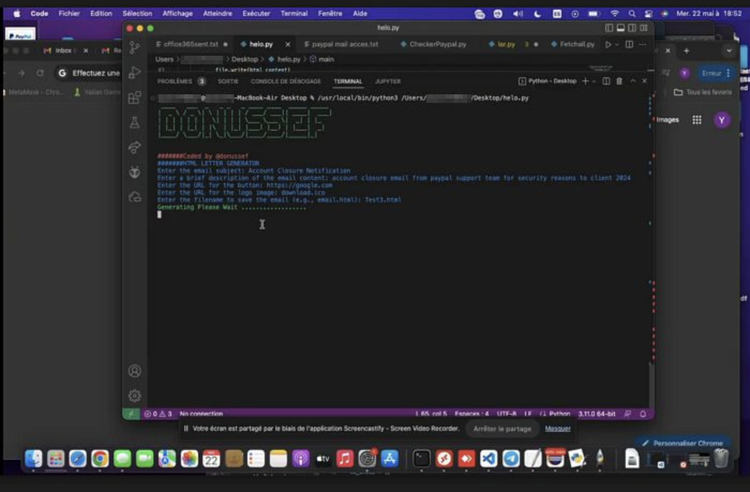Viewport: 750px width, 492px height.
Task: Click the Arrêter le partage button
Action: (x=502, y=428)
